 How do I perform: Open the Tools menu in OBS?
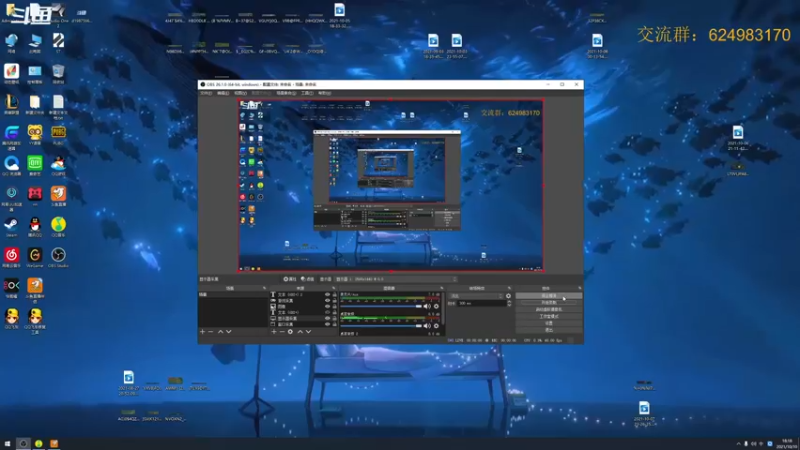pyautogui.click(x=307, y=93)
